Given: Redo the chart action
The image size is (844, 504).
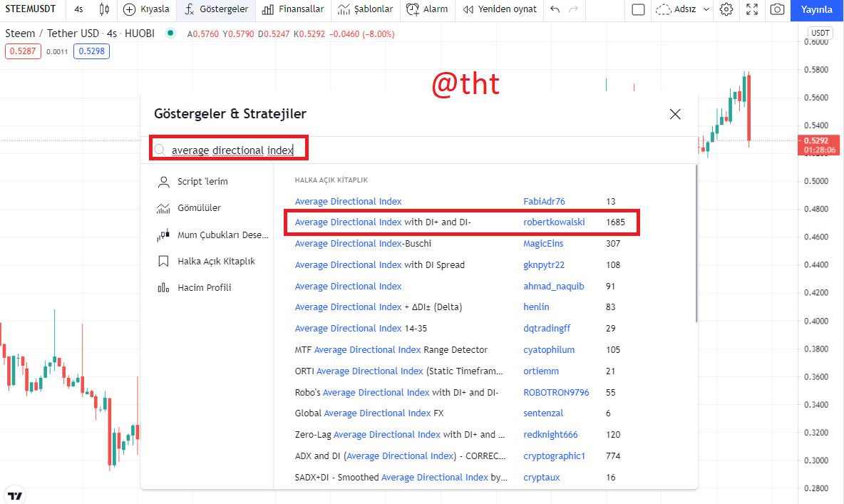Looking at the screenshot, I should 573,9.
